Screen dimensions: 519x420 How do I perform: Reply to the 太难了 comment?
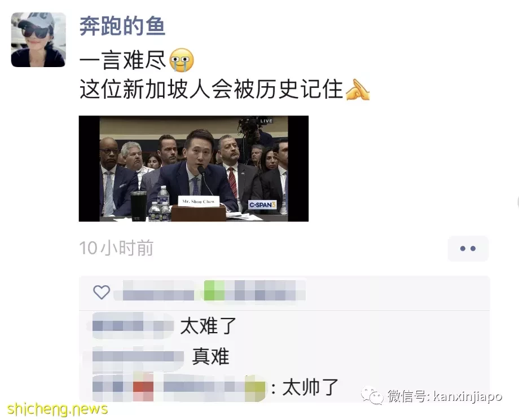pyautogui.click(x=208, y=325)
